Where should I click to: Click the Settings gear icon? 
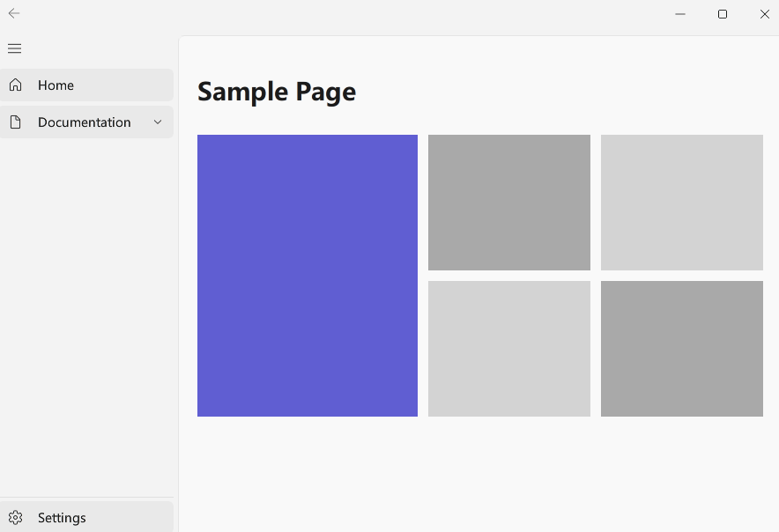point(15,518)
